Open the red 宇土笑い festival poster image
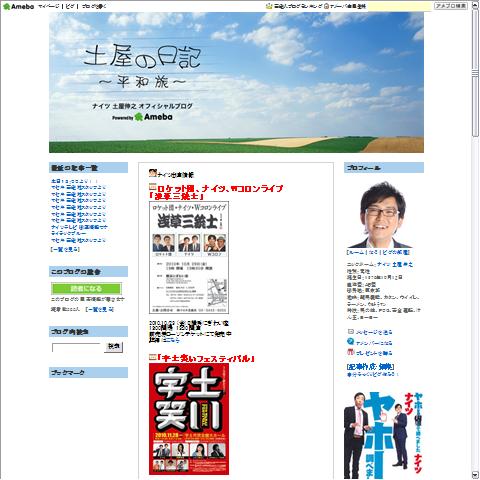Image resolution: width=480 pixels, height=480 pixels. [x=189, y=419]
